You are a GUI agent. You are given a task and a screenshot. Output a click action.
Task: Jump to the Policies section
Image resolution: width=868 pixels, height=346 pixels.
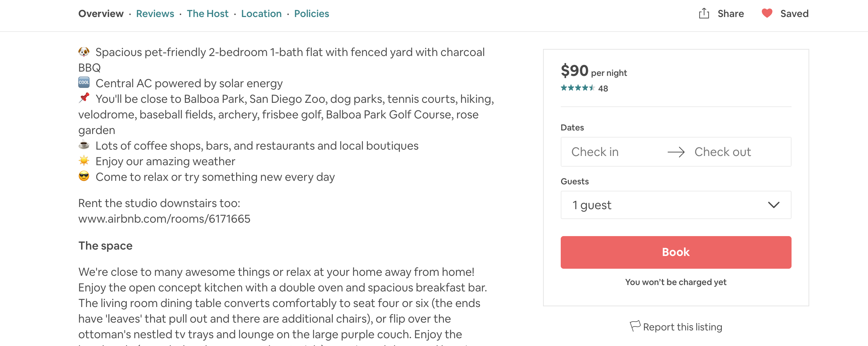312,13
